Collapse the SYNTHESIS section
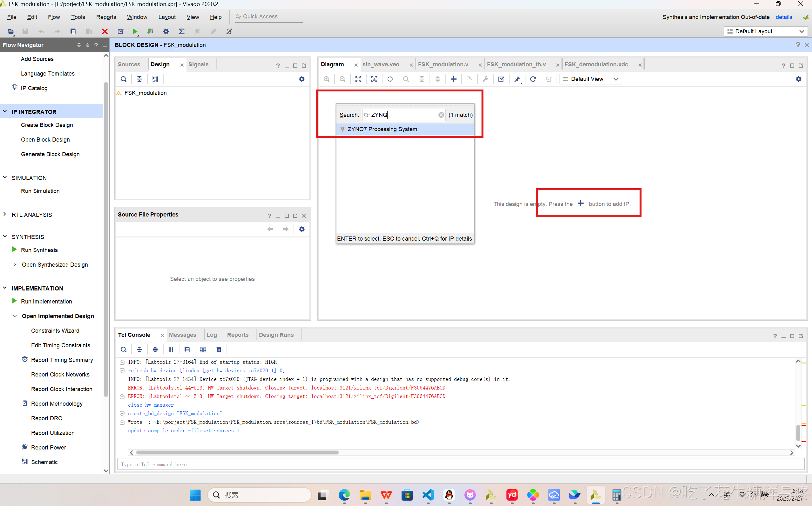Viewport: 812px width, 506px height. click(5, 236)
